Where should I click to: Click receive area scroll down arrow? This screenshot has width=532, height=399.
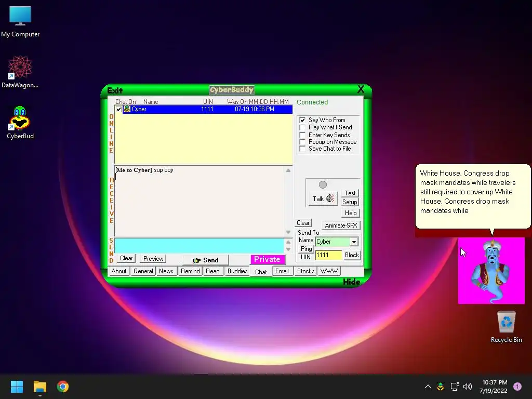[x=288, y=232]
